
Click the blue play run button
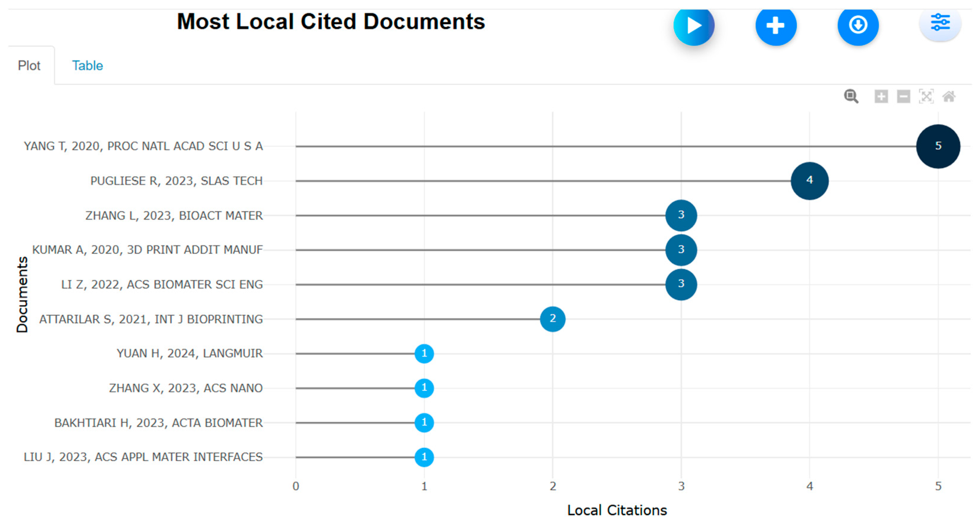pos(694,26)
